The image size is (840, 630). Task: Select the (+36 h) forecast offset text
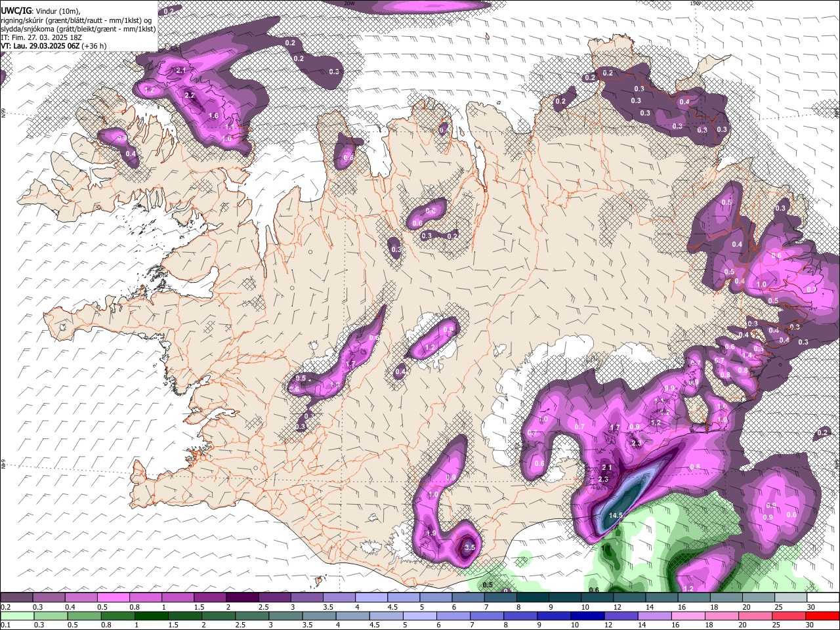(94, 46)
